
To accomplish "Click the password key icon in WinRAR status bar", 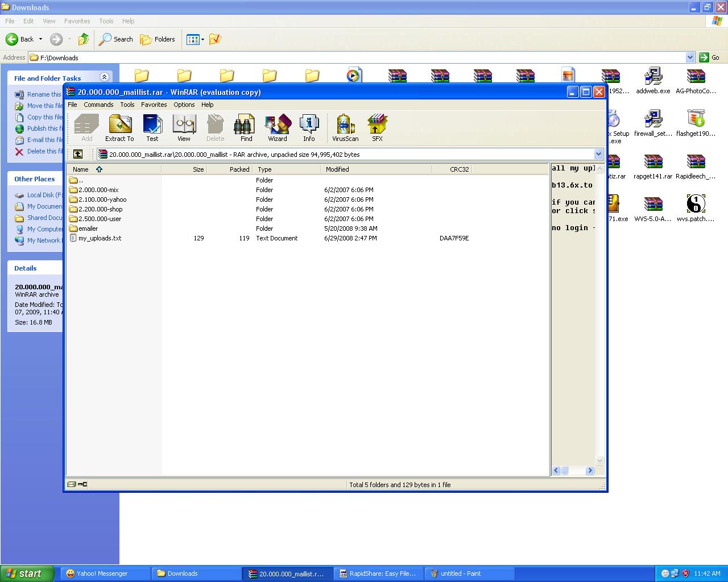I will click(82, 484).
